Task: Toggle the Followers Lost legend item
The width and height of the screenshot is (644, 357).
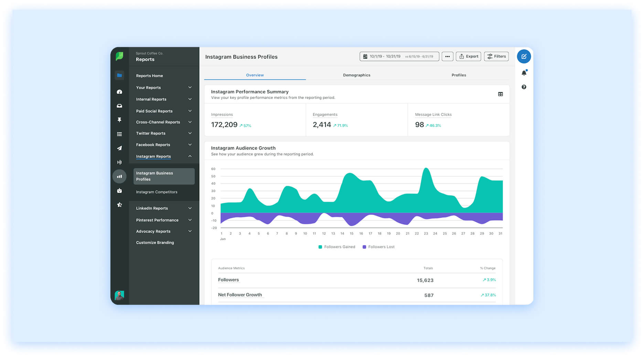Action: tap(378, 247)
